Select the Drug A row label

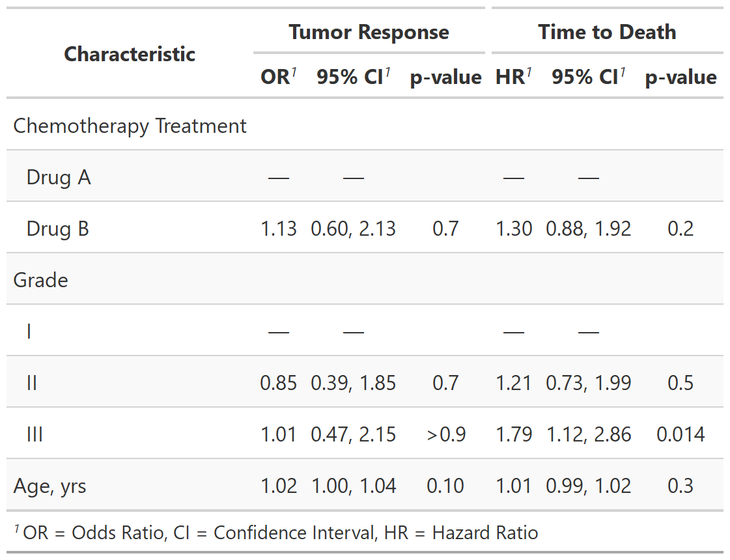coord(59,177)
